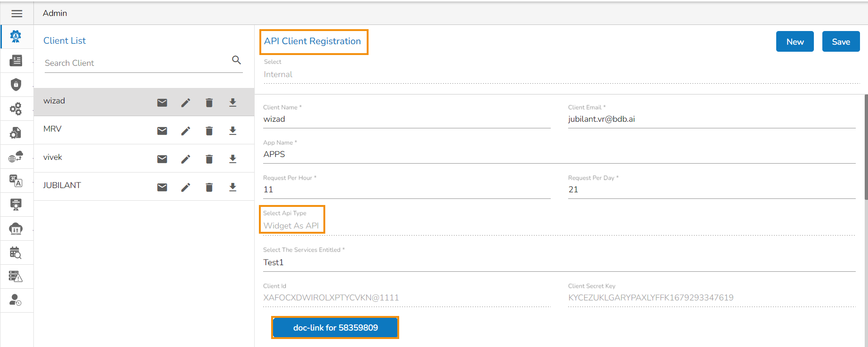Image resolution: width=868 pixels, height=347 pixels.
Task: Select vivek in the client list
Action: click(53, 157)
